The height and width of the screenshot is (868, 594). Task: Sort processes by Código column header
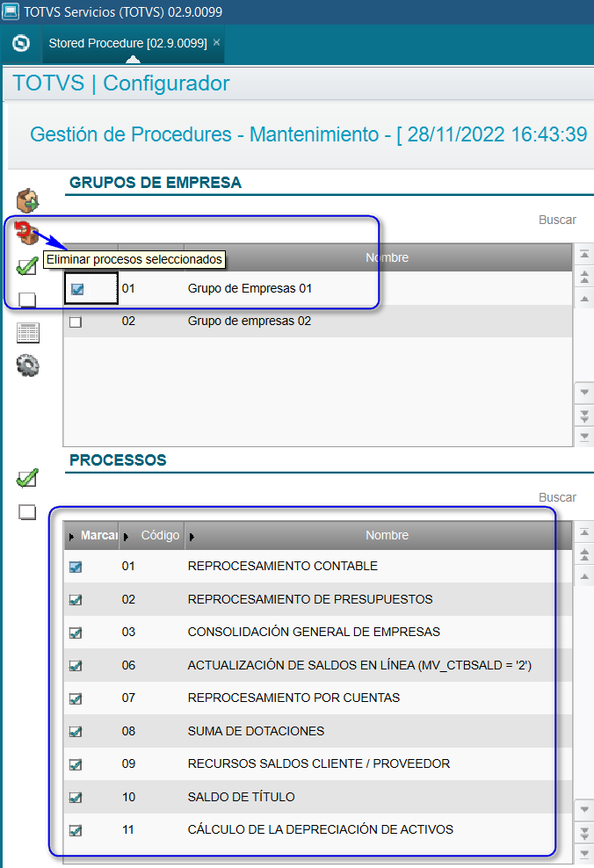(152, 535)
